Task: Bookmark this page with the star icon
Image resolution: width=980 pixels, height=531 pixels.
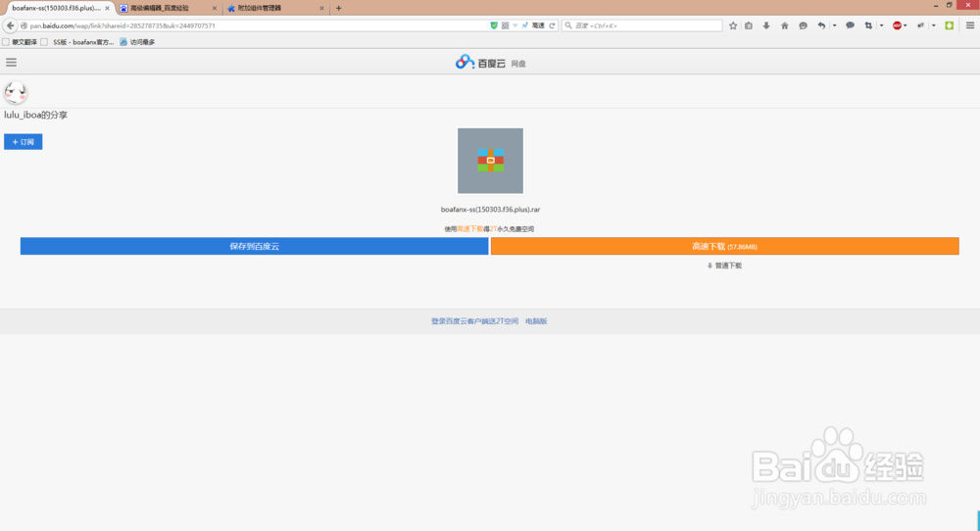Action: tap(733, 25)
